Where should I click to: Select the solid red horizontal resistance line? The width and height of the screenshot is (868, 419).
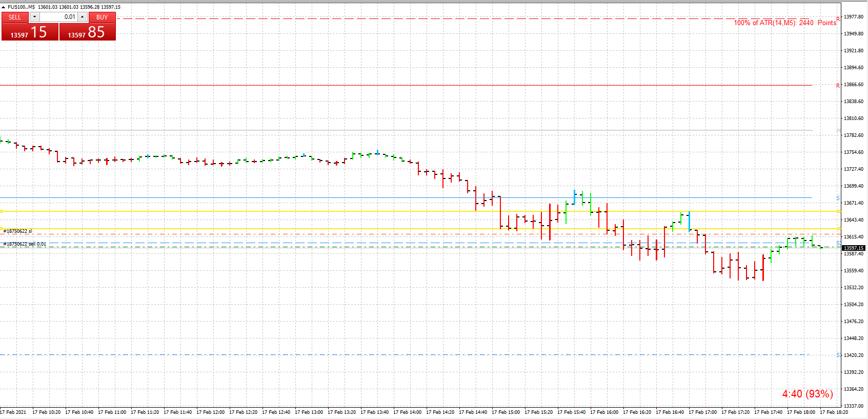(x=405, y=85)
